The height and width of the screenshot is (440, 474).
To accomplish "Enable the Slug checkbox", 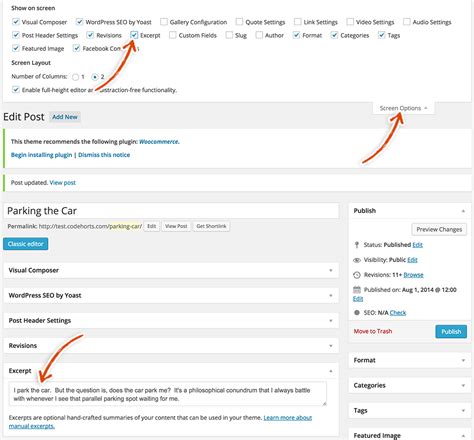I will pos(229,35).
